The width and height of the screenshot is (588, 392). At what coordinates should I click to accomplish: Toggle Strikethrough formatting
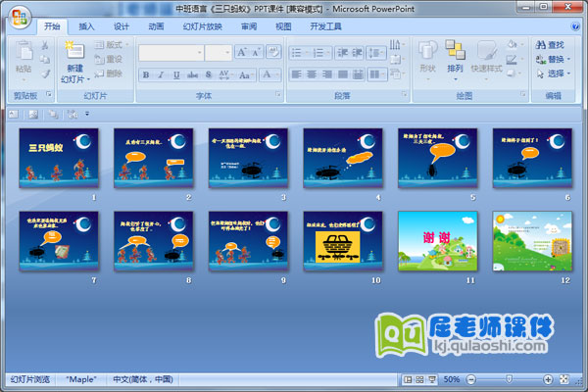[192, 74]
